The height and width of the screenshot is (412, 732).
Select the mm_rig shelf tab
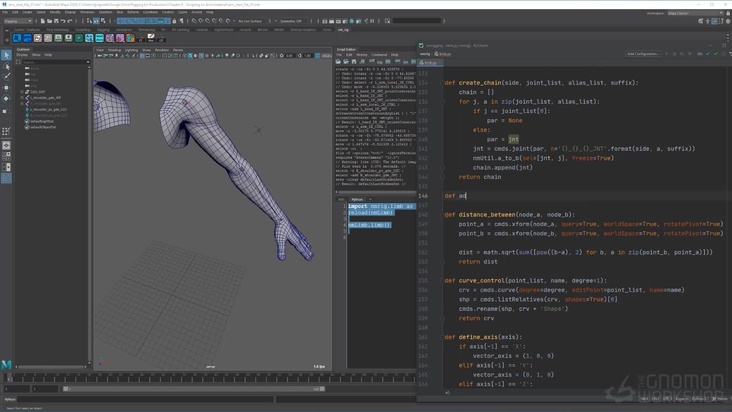(343, 30)
